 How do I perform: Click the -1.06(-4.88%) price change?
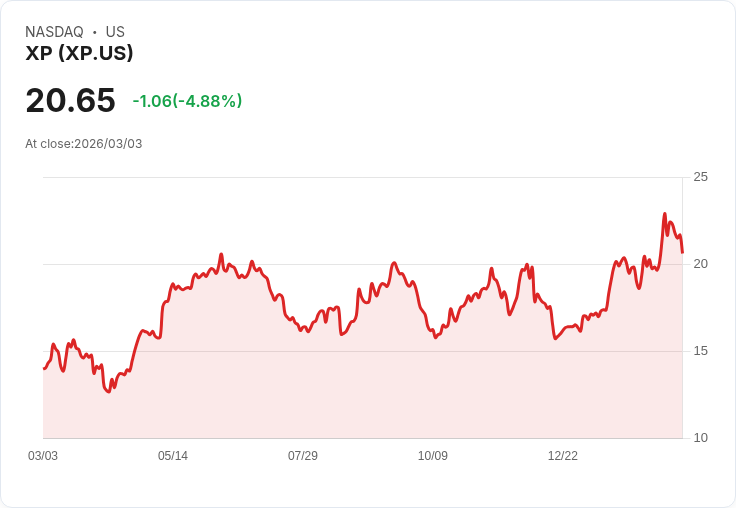click(x=187, y=101)
